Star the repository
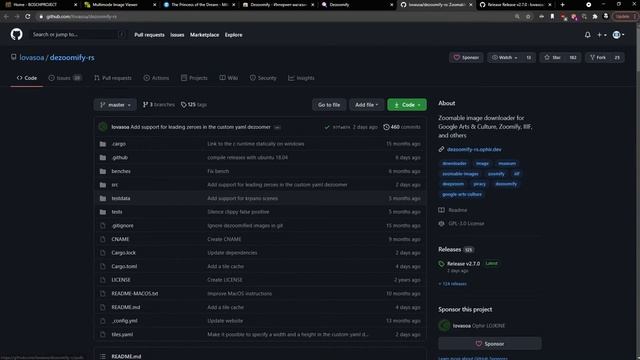This screenshot has height=360, width=640. [552, 58]
